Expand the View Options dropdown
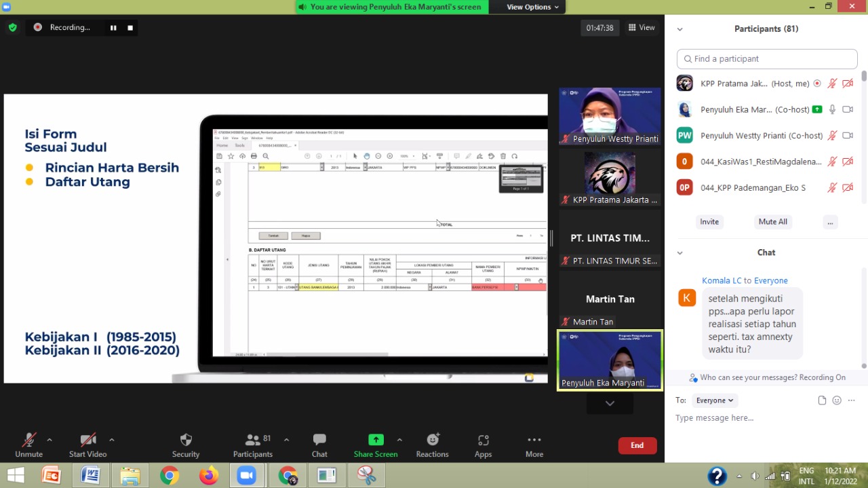Viewport: 868px width, 488px height. (x=533, y=7)
